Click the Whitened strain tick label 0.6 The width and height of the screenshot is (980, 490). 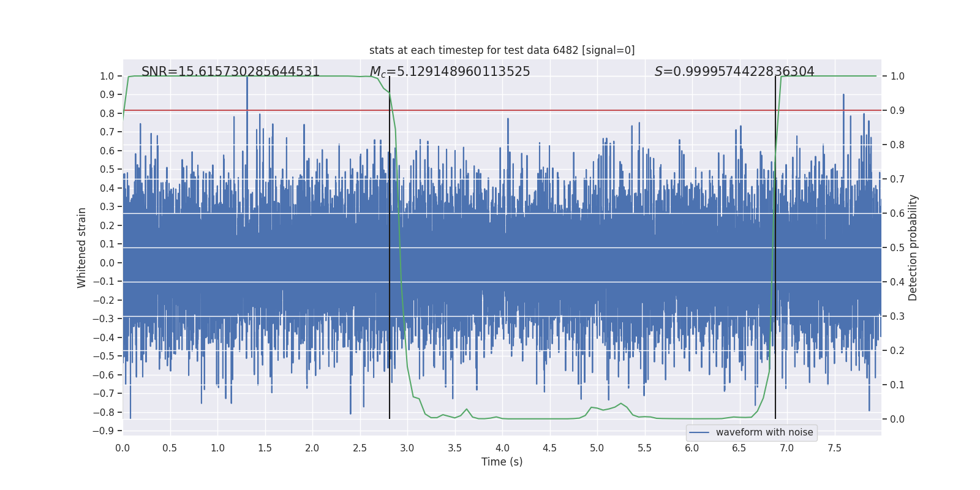pyautogui.click(x=107, y=151)
